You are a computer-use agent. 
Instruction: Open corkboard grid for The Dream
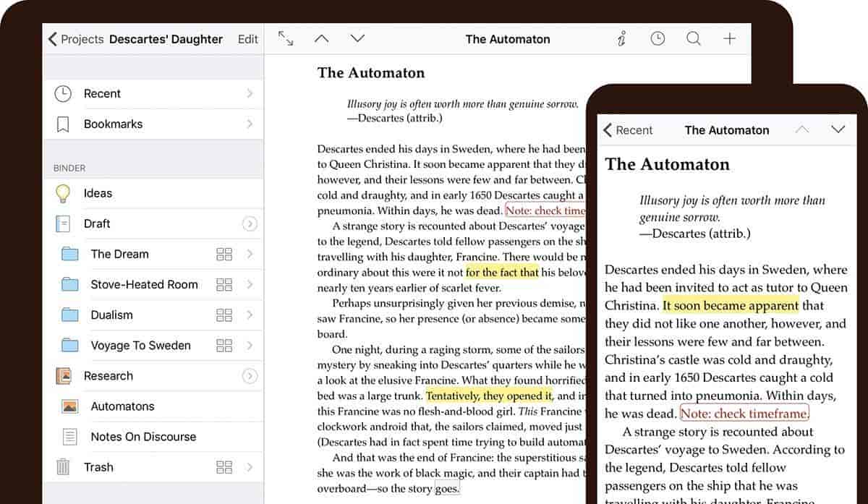click(x=224, y=255)
